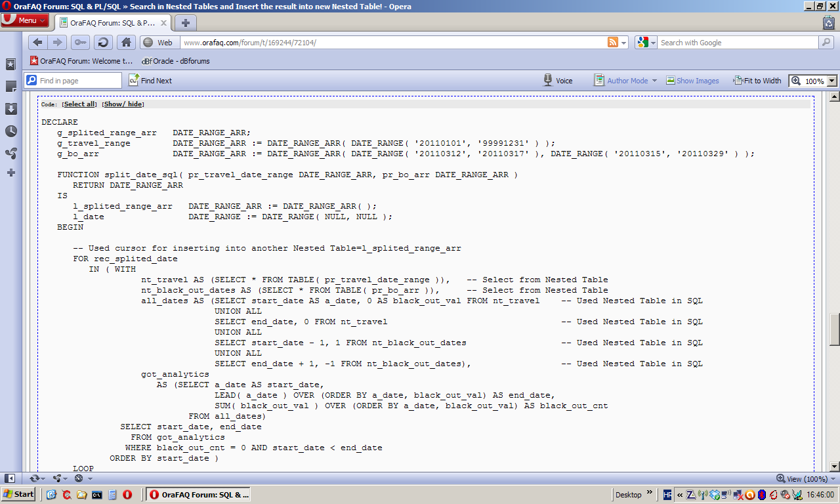Image resolution: width=840 pixels, height=504 pixels.
Task: Toggle the side panel button in the status bar
Action: tap(10, 478)
